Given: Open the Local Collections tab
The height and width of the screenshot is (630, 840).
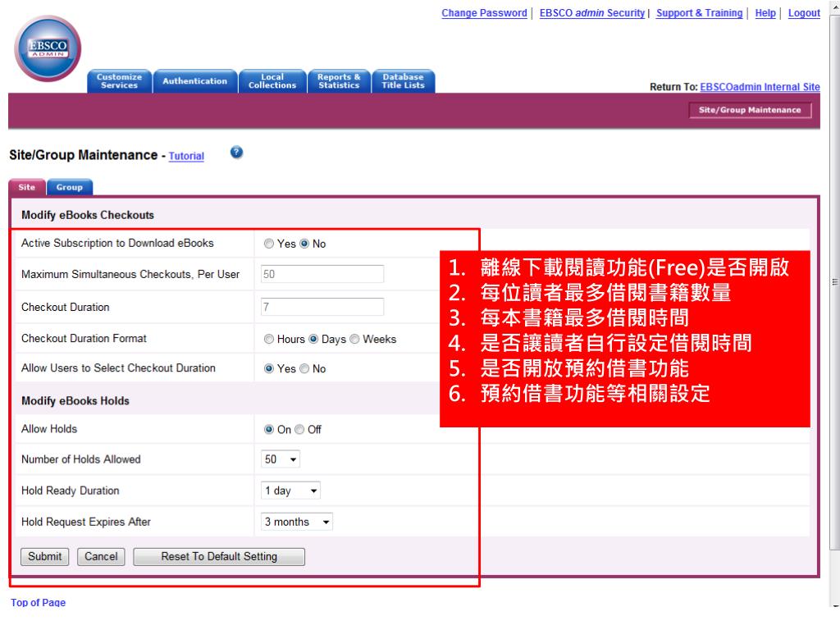Looking at the screenshot, I should click(x=272, y=81).
